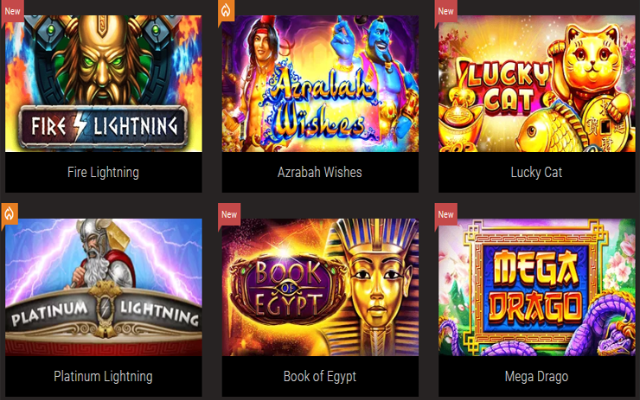Launch the Lucky Cat game image
Image resolution: width=640 pixels, height=400 pixels.
click(x=537, y=84)
